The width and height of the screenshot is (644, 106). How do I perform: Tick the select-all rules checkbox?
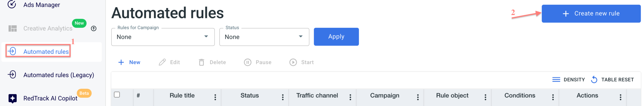tap(117, 95)
